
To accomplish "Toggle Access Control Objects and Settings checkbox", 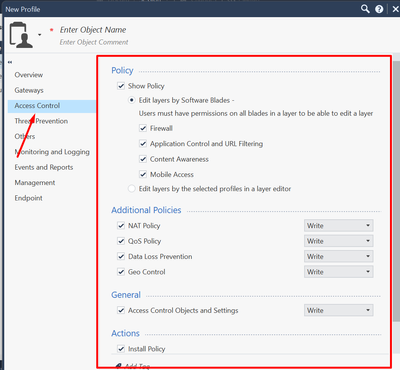I will point(121,310).
